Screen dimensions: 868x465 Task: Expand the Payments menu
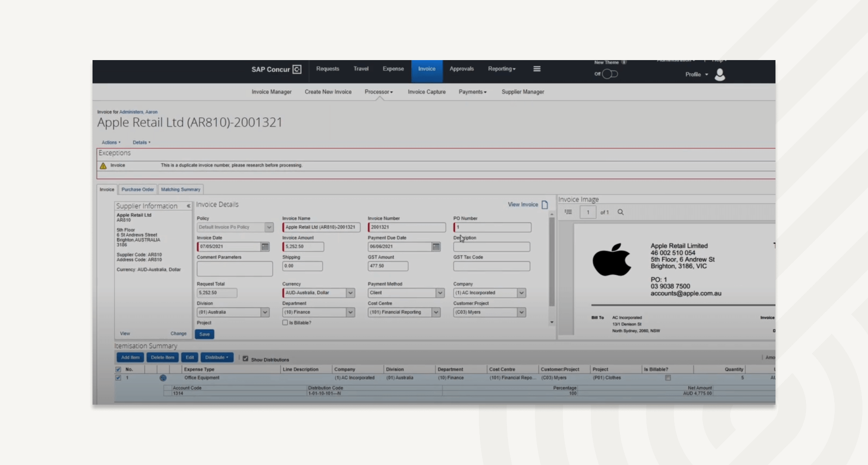pyautogui.click(x=472, y=92)
